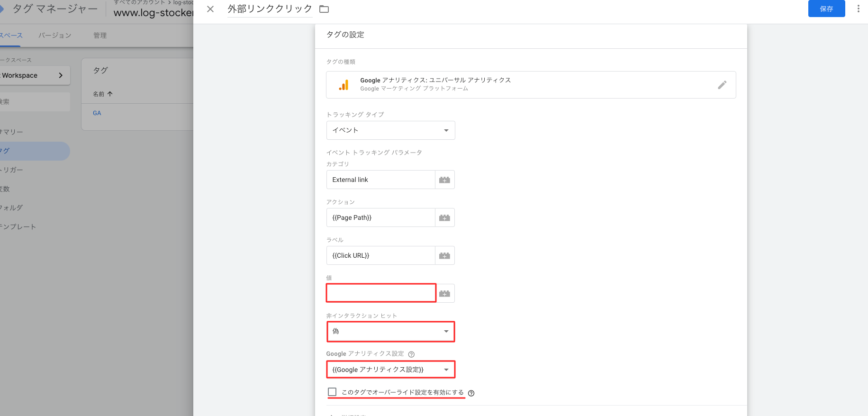
Task: Expand the Workspace selector chevron
Action: point(61,75)
